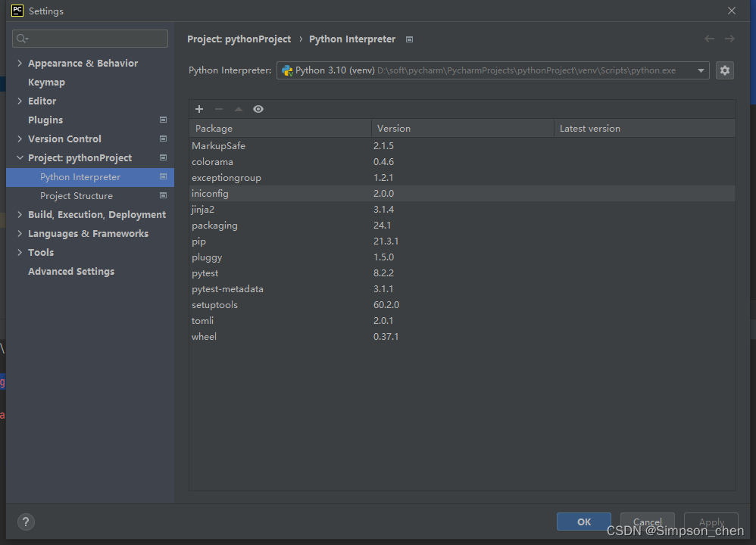Click version 0.37.1 of wheel
756x545 pixels.
coord(386,336)
